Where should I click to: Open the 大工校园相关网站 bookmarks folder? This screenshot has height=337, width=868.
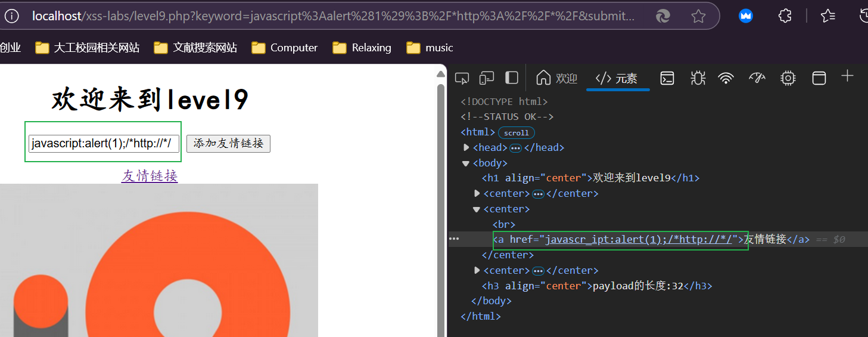tap(88, 48)
